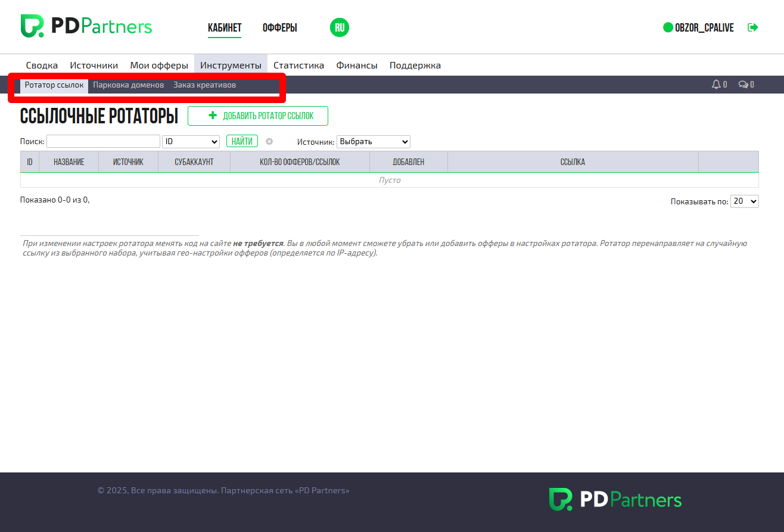Open Парковка доменов subtab
784x532 pixels.
tap(129, 85)
